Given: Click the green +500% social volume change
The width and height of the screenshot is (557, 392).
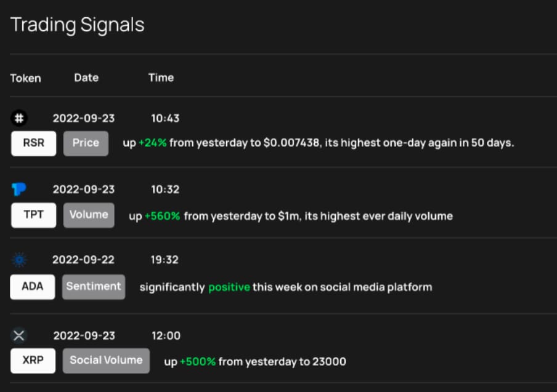Looking at the screenshot, I should [198, 362].
